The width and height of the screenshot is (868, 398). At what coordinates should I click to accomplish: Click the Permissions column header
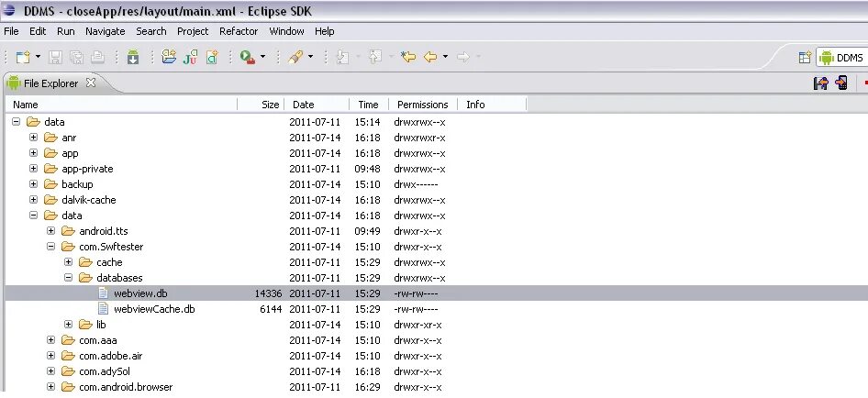424,105
